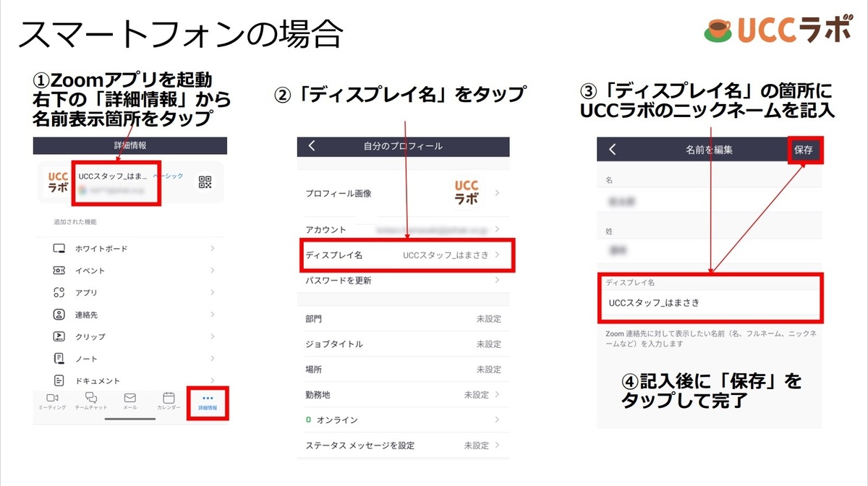The width and height of the screenshot is (868, 486).
Task: Tap the 詳細情報 header title on the first phone
Action: click(x=130, y=145)
